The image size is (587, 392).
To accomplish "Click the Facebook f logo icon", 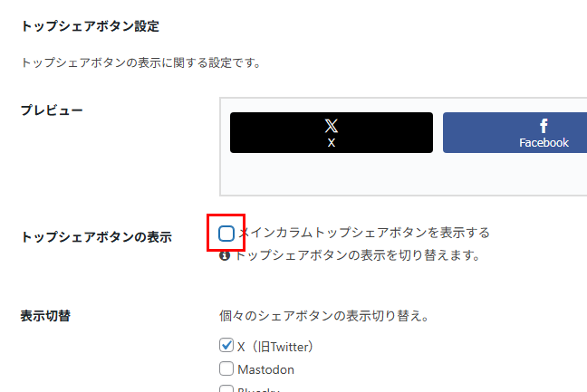I will point(544,126).
